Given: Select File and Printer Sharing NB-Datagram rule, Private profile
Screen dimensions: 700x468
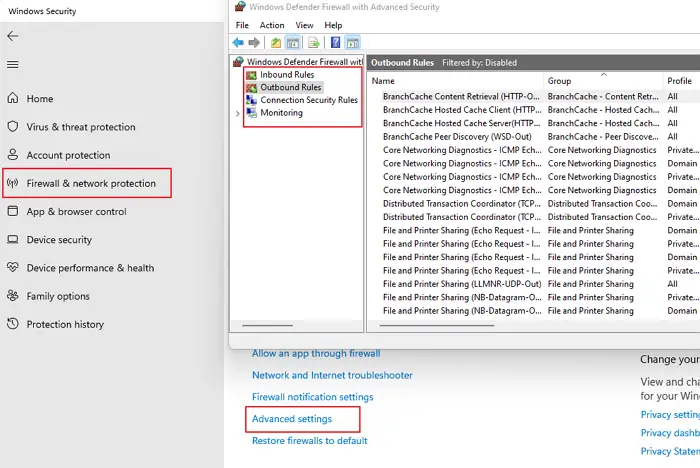Looking at the screenshot, I should tap(462, 297).
